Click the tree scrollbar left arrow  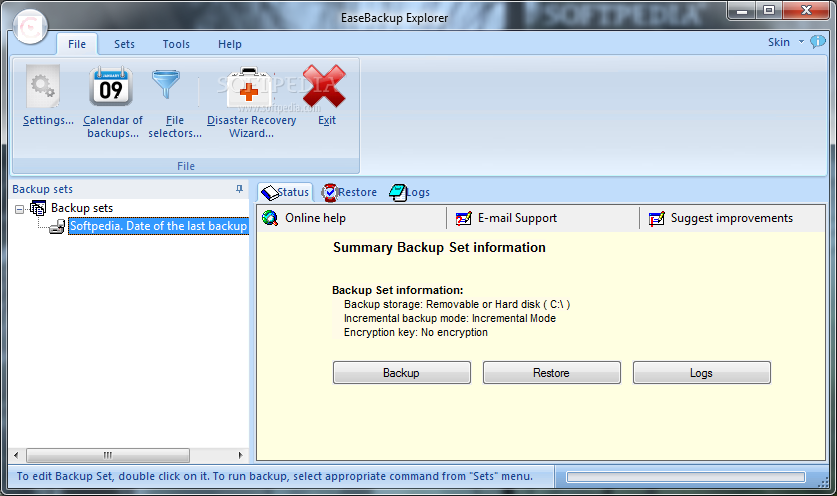(16, 455)
